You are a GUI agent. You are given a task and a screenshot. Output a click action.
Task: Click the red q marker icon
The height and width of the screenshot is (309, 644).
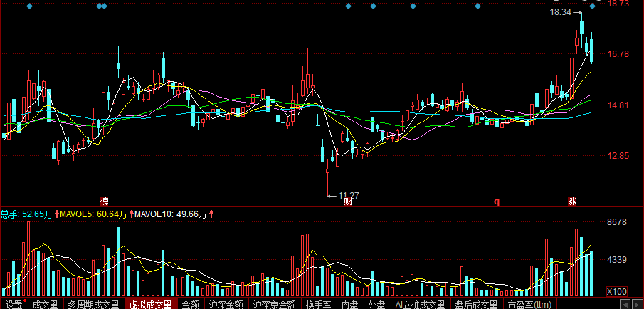(x=497, y=201)
